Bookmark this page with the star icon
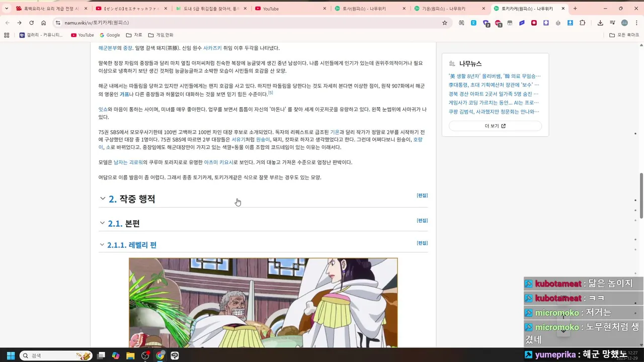The height and width of the screenshot is (362, 644). (445, 23)
